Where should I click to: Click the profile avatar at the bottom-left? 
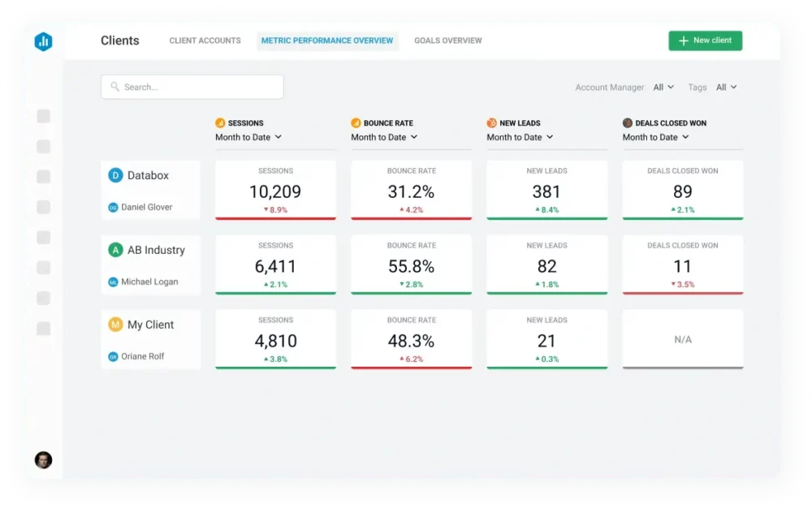tap(44, 459)
